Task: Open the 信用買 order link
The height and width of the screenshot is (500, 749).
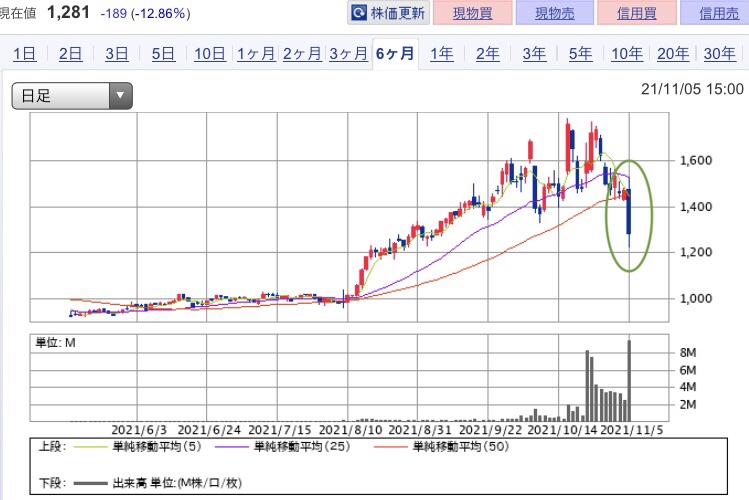Action: tap(636, 13)
